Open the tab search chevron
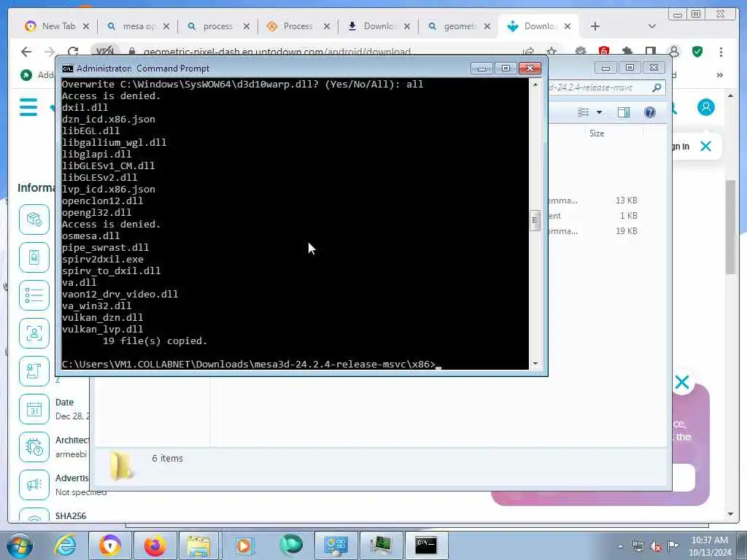 point(651,26)
